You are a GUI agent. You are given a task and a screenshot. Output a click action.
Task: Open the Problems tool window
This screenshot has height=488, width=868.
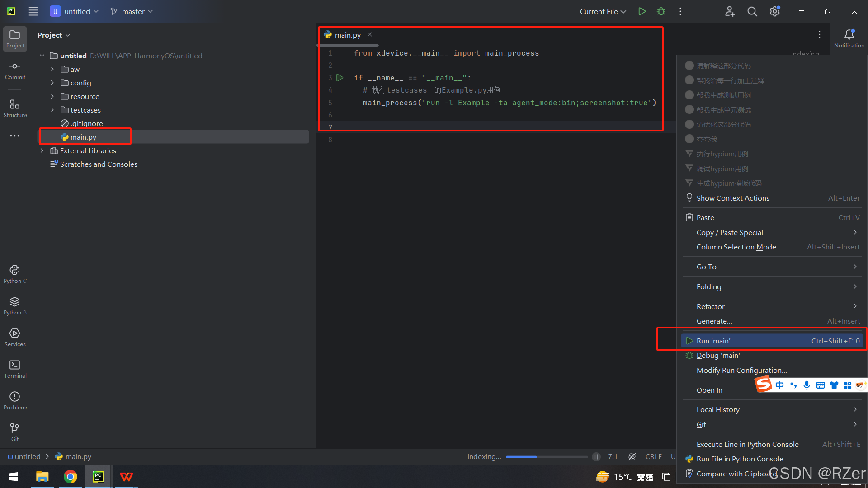(x=15, y=401)
